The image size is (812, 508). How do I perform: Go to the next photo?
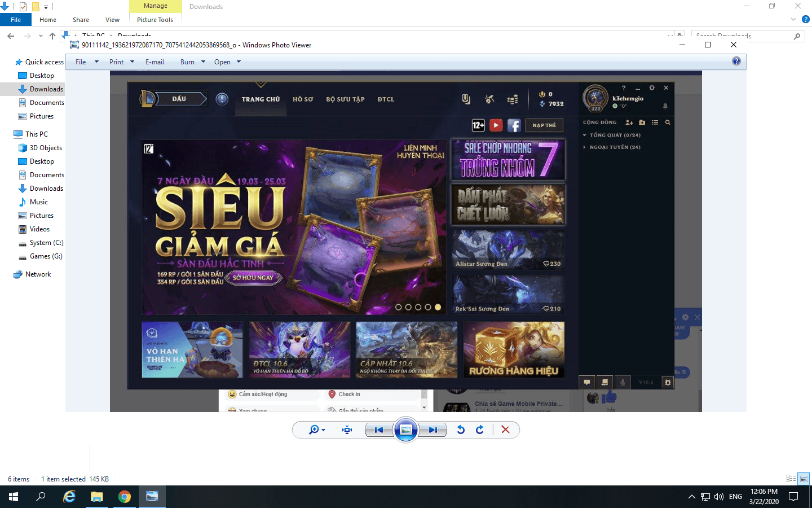[433, 430]
